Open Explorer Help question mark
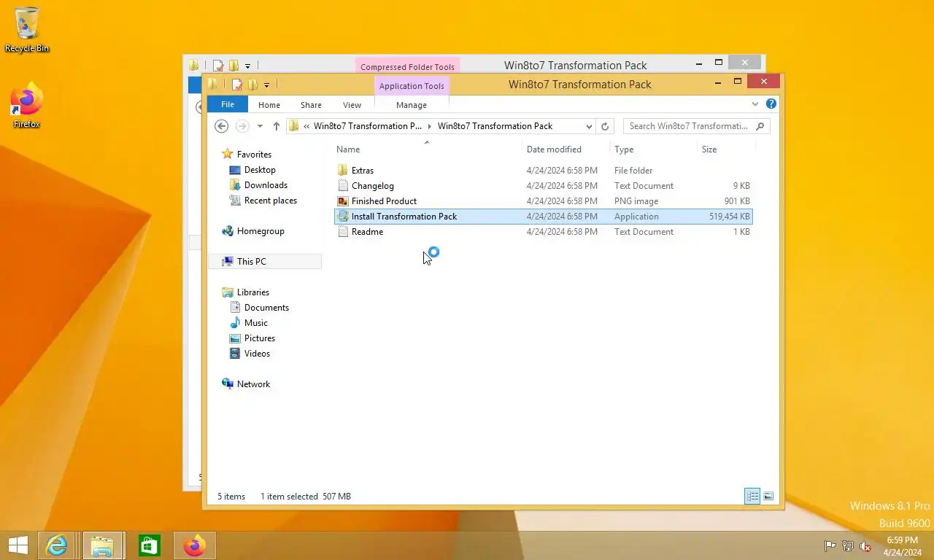 coord(771,104)
